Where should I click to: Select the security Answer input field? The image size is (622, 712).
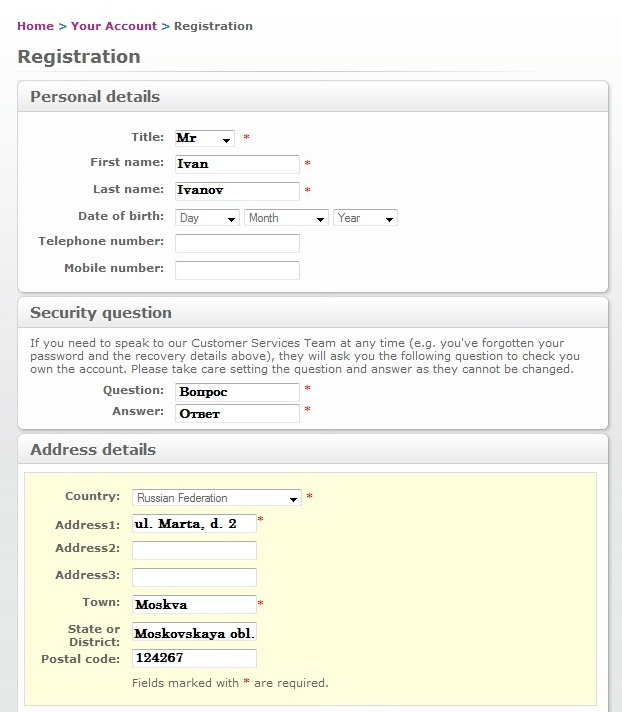coord(237,413)
